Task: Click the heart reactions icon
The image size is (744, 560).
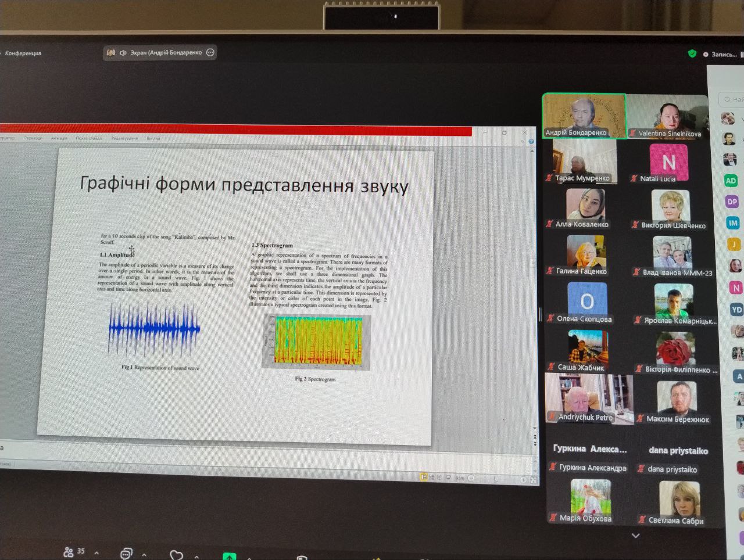Action: [x=176, y=555]
